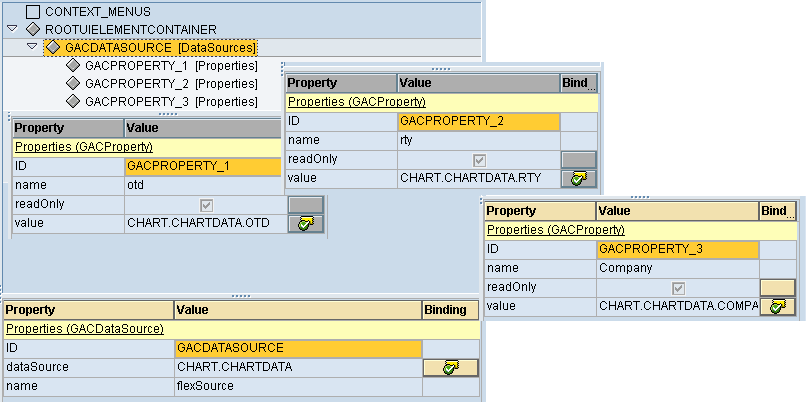Click the GACDATASOURCE ID value field
This screenshot has height=410, width=808.
(298, 348)
